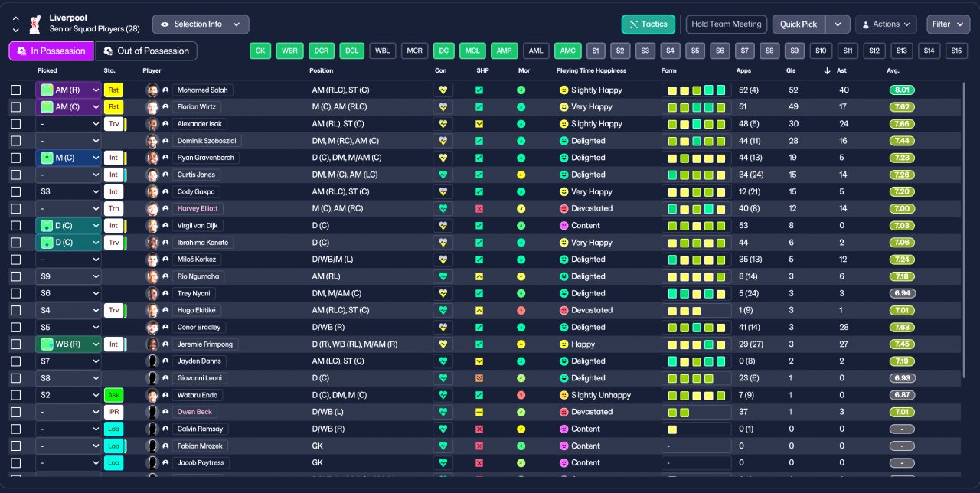Click the downward sort arrow before Ast
Viewport: 980px width, 493px height.
coord(827,70)
